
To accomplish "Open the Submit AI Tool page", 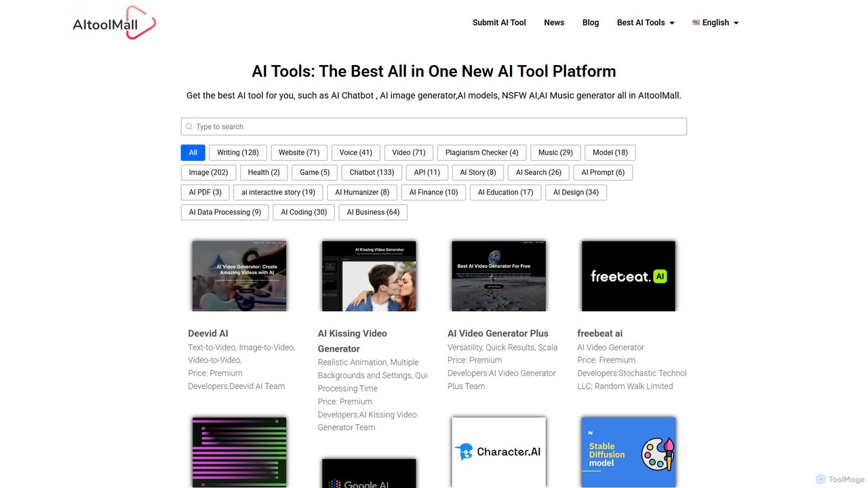I will coord(499,22).
